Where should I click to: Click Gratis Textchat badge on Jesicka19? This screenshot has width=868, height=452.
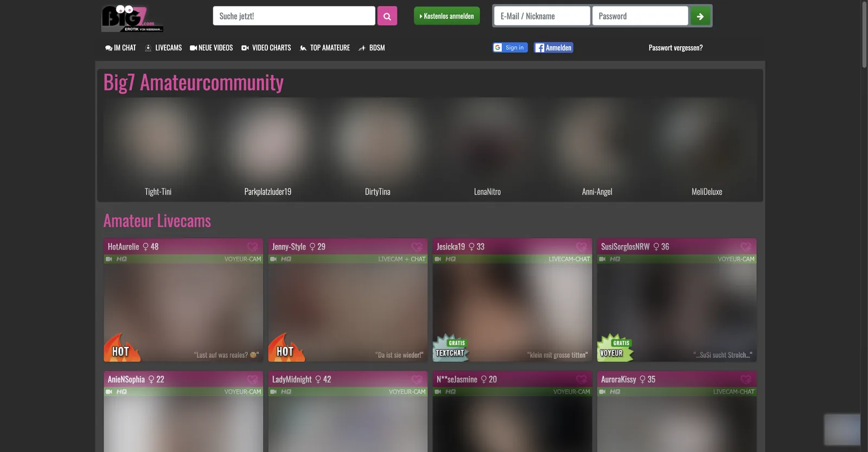coord(451,348)
